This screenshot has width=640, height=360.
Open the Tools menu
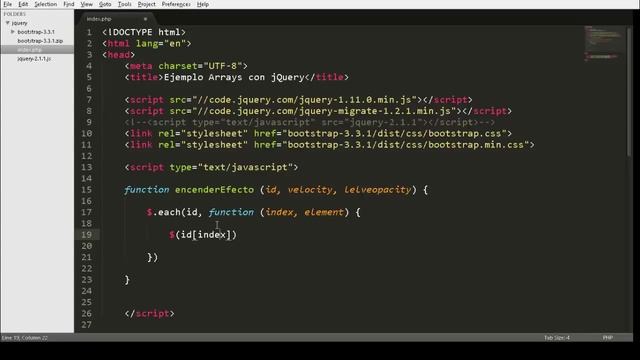click(x=124, y=4)
